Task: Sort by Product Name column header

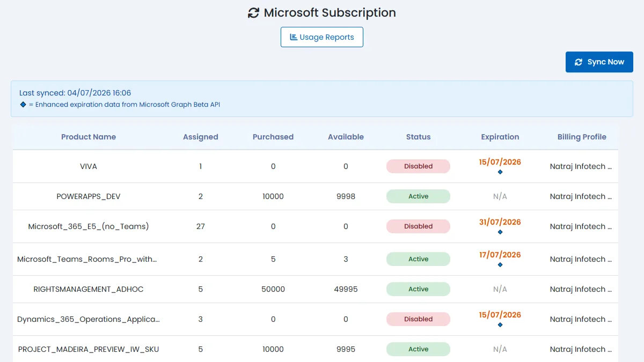Action: [x=89, y=137]
